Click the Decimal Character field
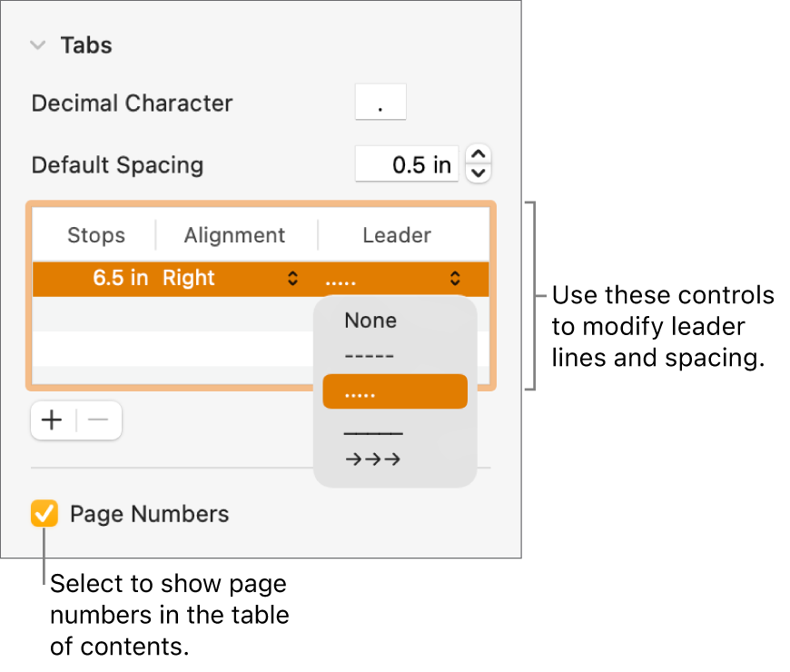This screenshot has height=672, width=790. (380, 104)
